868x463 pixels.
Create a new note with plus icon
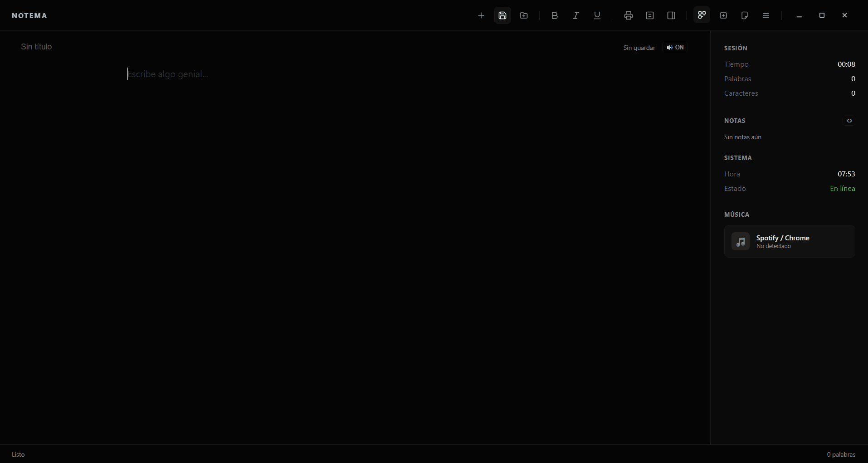pos(482,15)
